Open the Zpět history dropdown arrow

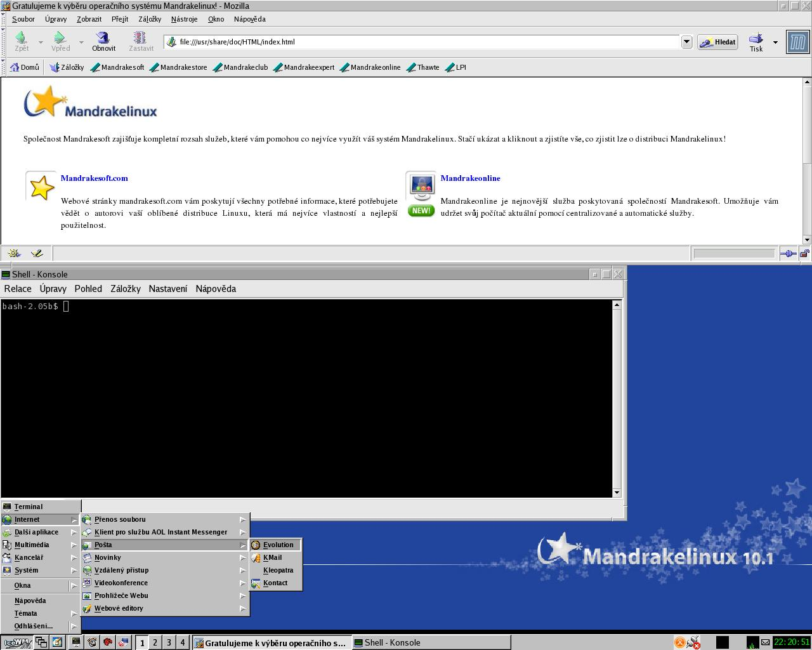(41, 43)
